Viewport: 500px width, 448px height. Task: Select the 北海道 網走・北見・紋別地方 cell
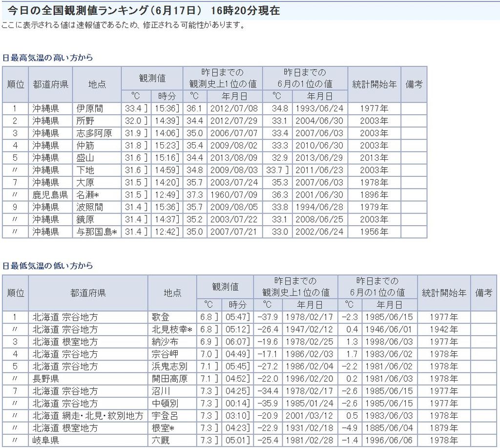pos(87,415)
